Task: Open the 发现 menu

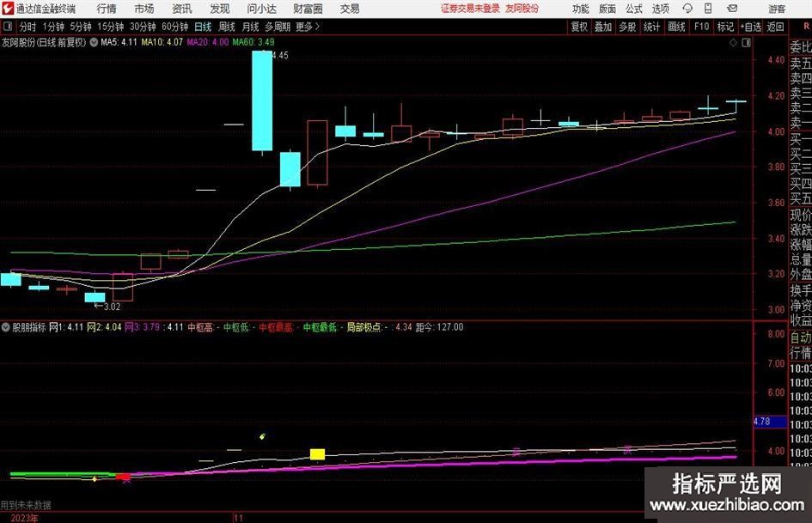Action: pyautogui.click(x=220, y=9)
